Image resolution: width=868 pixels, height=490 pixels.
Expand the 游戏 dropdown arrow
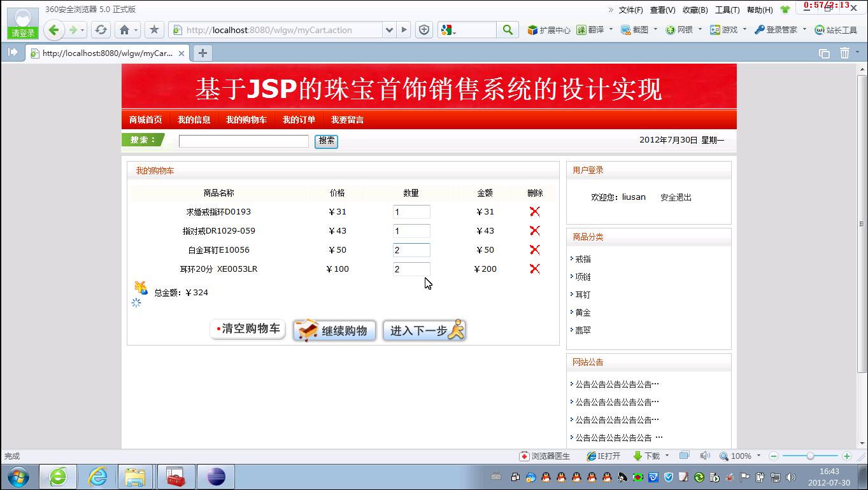point(744,29)
